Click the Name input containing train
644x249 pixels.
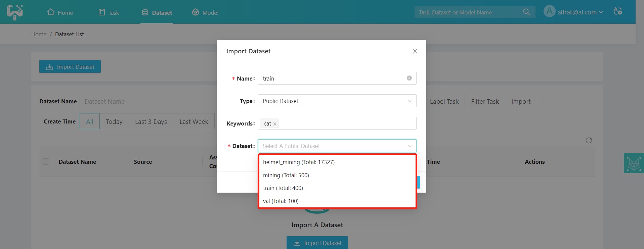pyautogui.click(x=337, y=78)
